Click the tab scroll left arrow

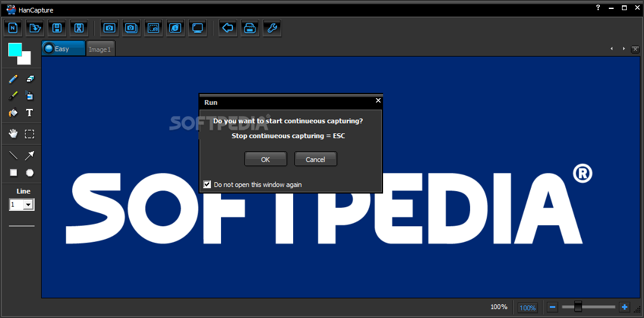(612, 49)
